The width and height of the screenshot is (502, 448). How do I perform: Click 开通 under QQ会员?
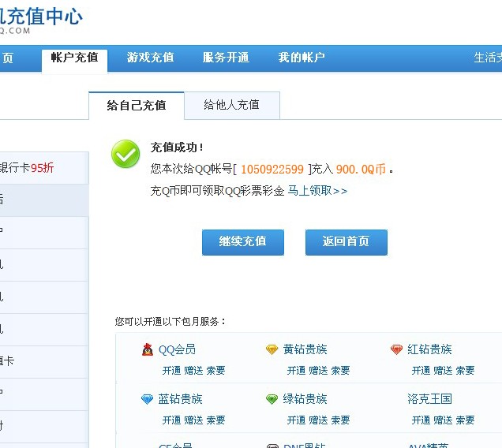click(171, 371)
